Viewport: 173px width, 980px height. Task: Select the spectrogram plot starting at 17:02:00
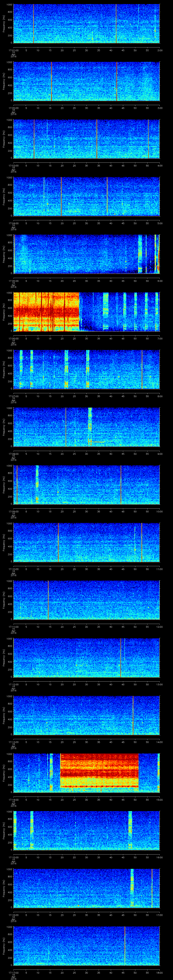[x=87, y=81]
